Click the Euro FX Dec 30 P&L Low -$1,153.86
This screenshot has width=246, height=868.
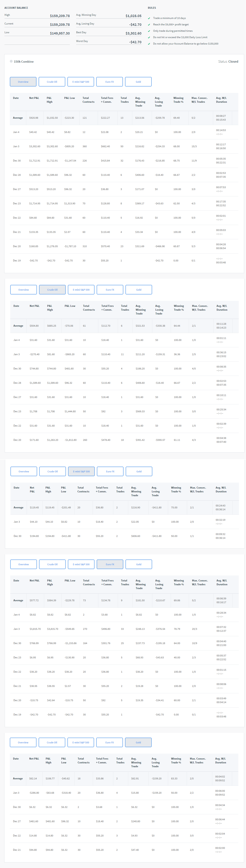coord(71,643)
